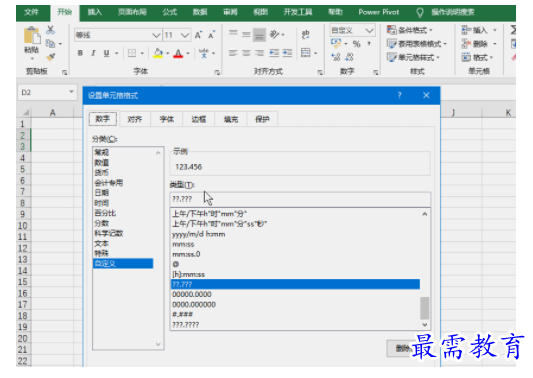Click the Tell Me search box

pos(452,12)
